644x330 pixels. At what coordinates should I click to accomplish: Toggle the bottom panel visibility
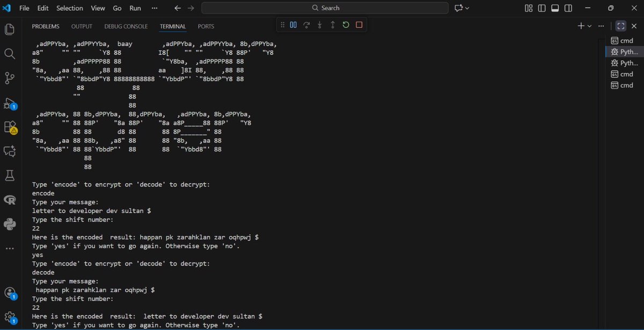pos(555,8)
